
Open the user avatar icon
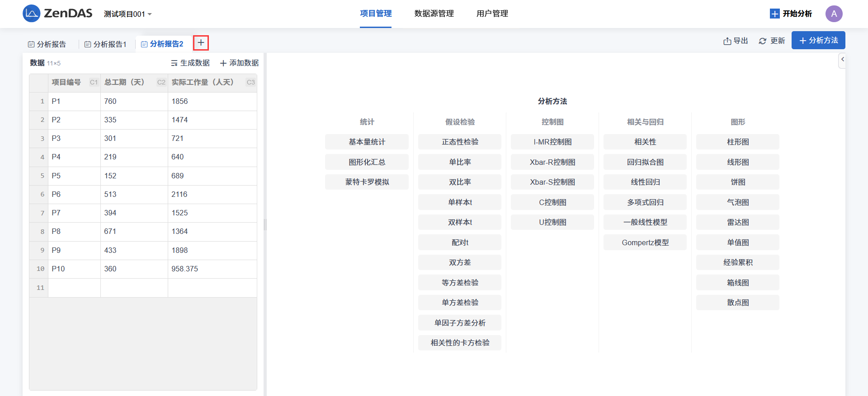(834, 14)
